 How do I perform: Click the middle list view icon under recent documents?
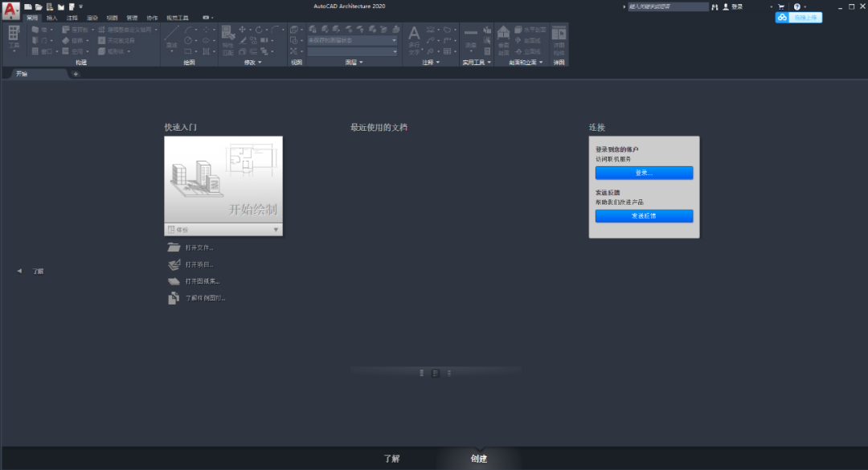tap(436, 373)
